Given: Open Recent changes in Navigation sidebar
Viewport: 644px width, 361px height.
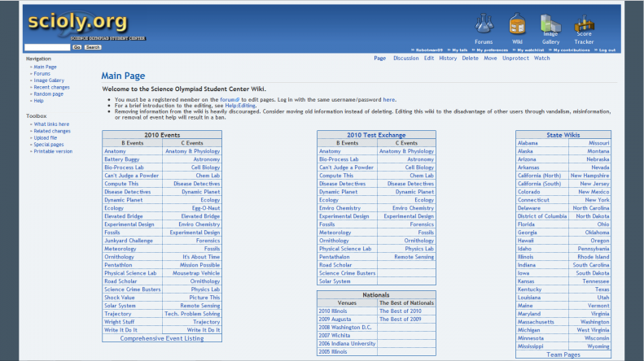Looking at the screenshot, I should click(51, 87).
